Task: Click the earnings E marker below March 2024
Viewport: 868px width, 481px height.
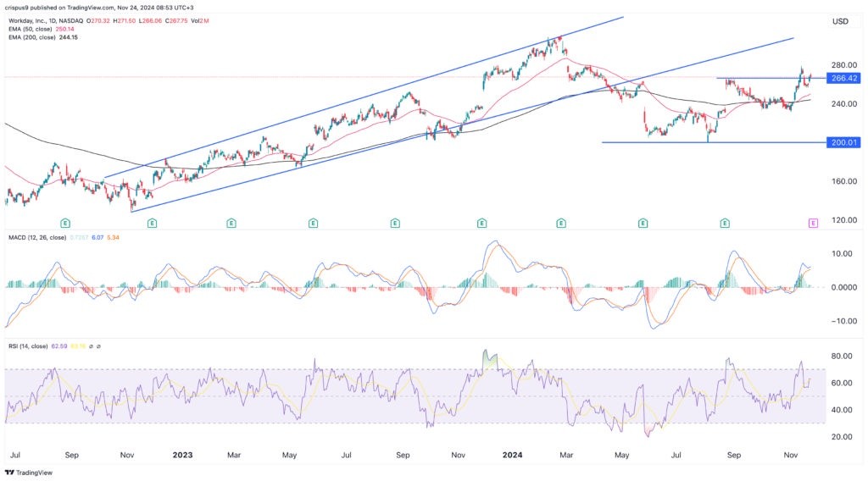Action: [x=561, y=223]
